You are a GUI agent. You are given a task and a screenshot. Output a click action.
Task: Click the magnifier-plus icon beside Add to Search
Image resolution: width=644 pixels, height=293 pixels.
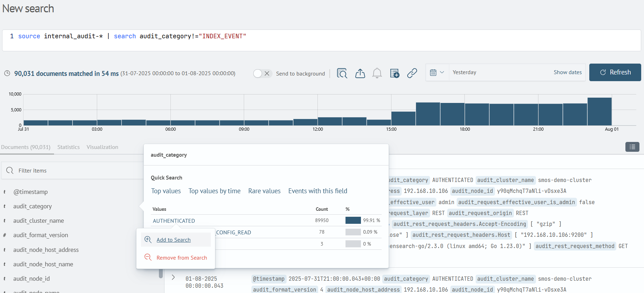coord(148,240)
